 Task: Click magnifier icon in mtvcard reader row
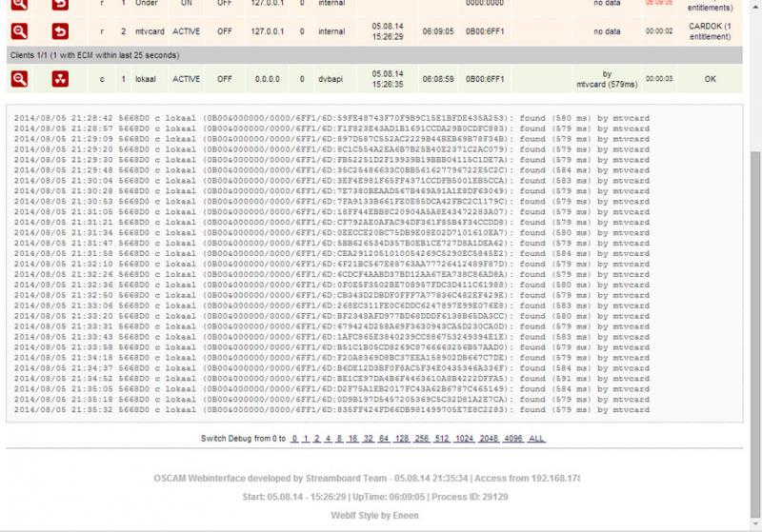coord(19,31)
